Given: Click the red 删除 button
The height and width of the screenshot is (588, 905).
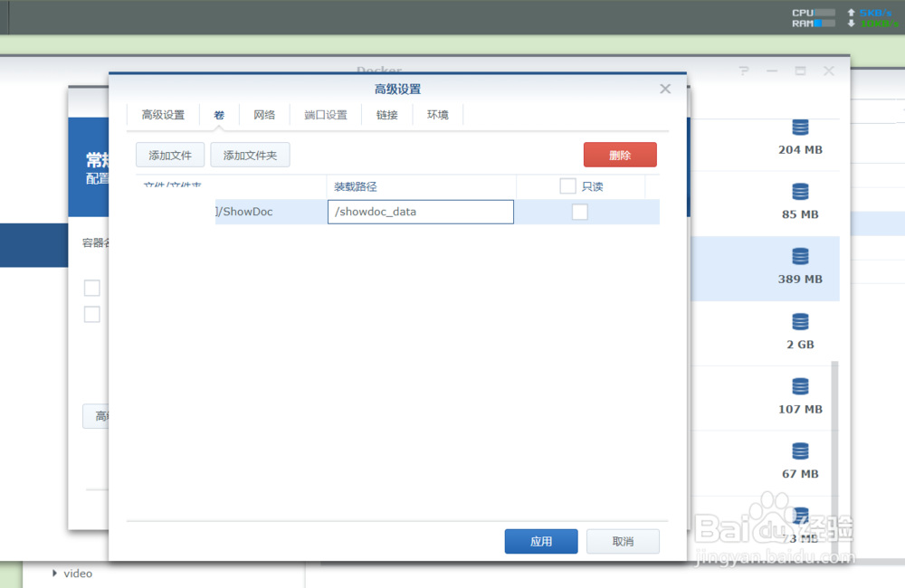Looking at the screenshot, I should [x=620, y=155].
